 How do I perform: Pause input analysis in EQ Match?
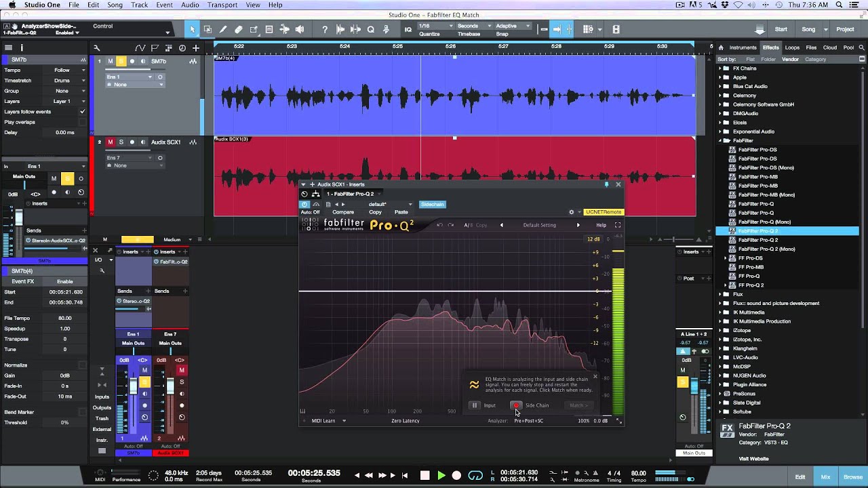[475, 405]
